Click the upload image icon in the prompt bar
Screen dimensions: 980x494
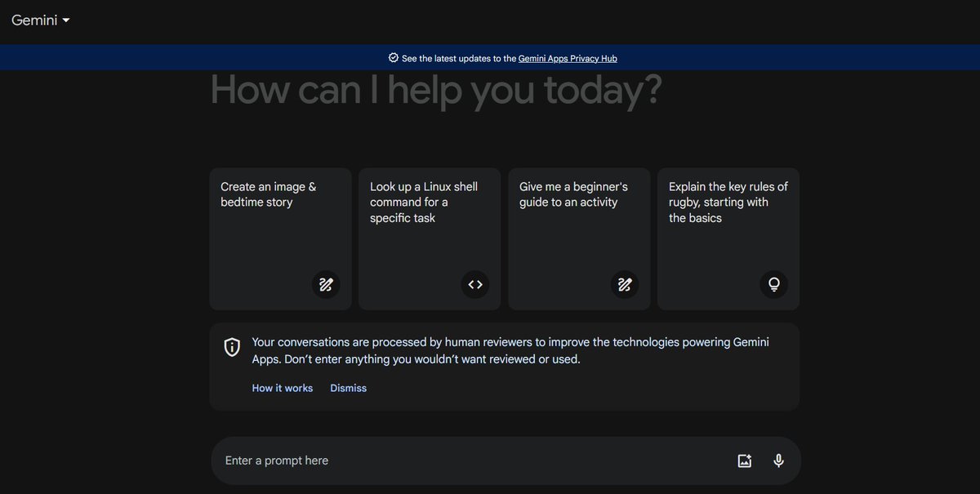coord(744,461)
